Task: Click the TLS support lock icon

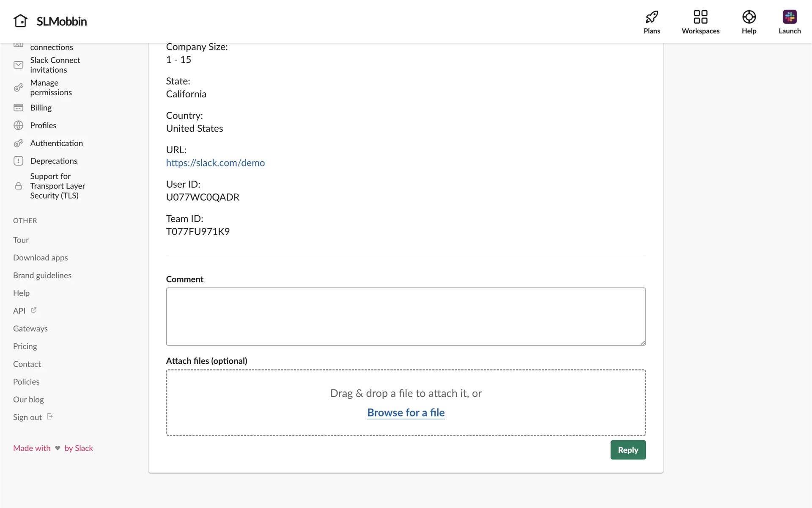Action: [18, 186]
